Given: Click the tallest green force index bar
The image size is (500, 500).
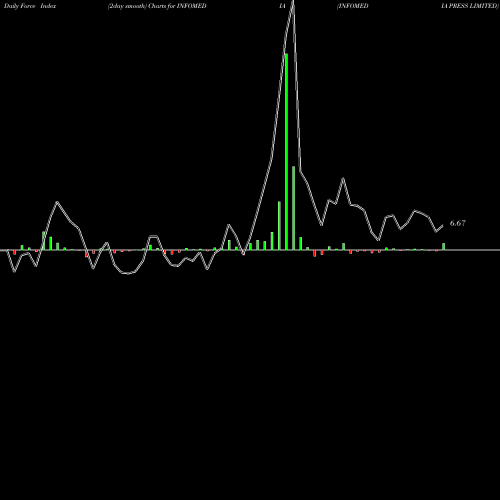Looking at the screenshot, I should pyautogui.click(x=286, y=151).
